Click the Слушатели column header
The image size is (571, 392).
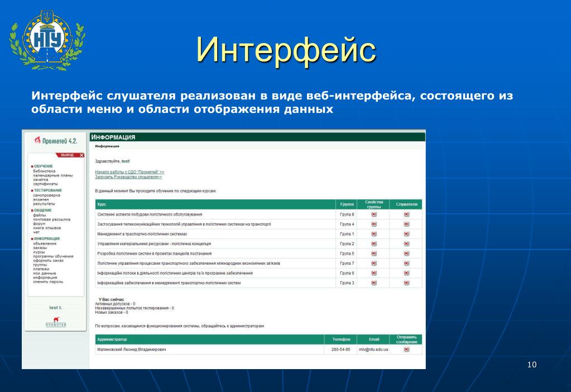406,204
